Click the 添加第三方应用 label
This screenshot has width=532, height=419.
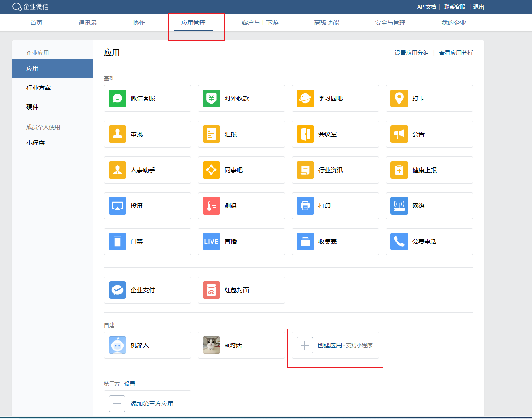(152, 404)
